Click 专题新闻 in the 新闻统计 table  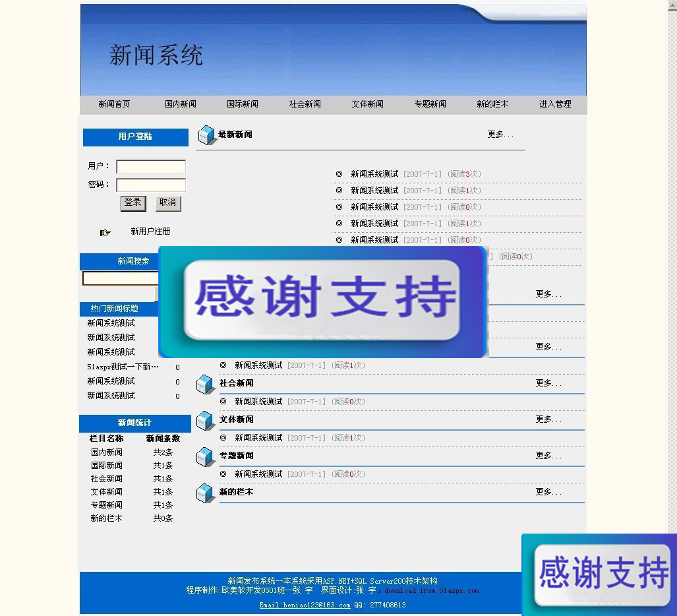(107, 505)
